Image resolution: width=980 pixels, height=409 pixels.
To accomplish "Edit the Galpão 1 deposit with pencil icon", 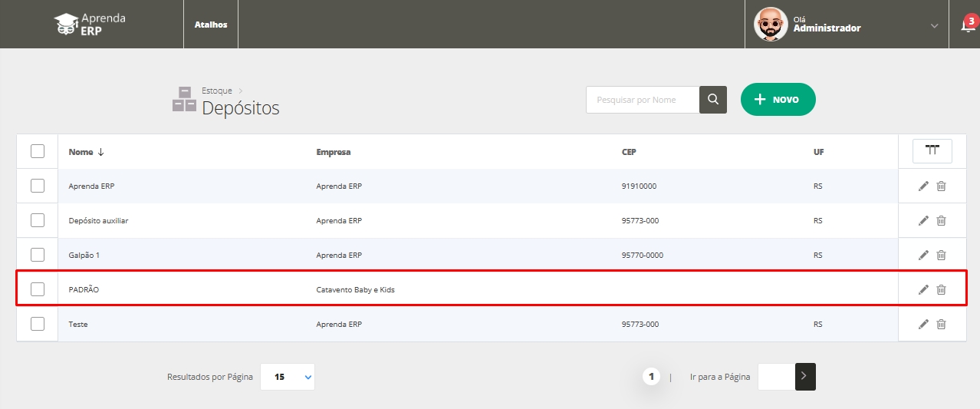I will 923,255.
